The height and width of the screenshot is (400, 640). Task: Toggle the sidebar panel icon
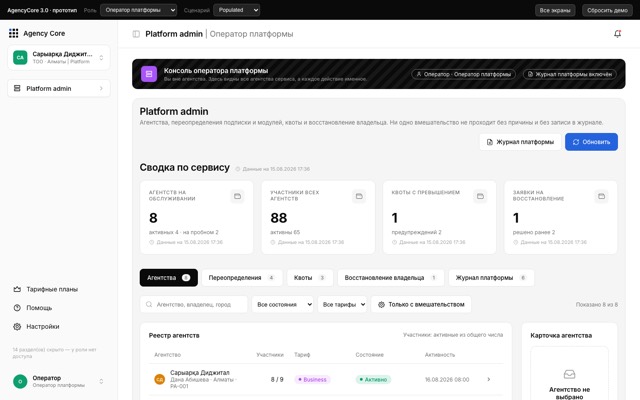point(136,34)
